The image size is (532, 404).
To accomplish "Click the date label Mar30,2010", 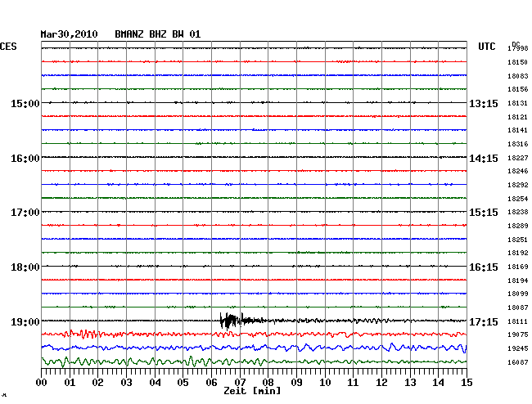I will coord(69,34).
